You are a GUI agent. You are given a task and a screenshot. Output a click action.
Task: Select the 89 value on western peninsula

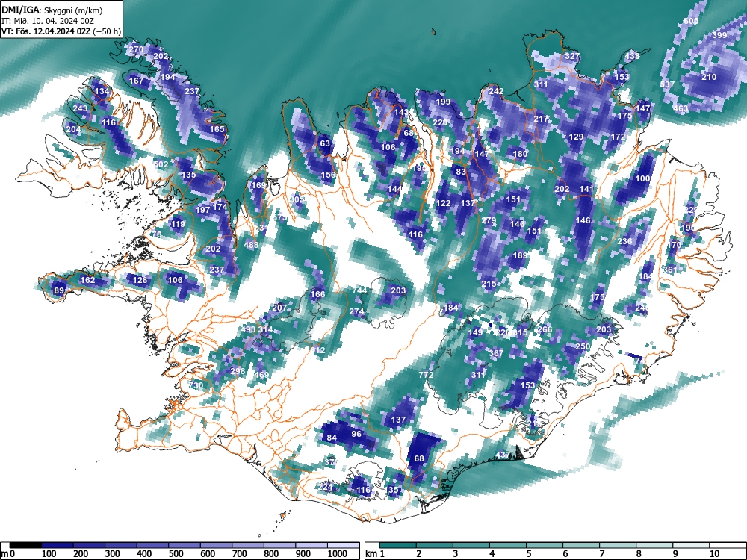pyautogui.click(x=59, y=290)
